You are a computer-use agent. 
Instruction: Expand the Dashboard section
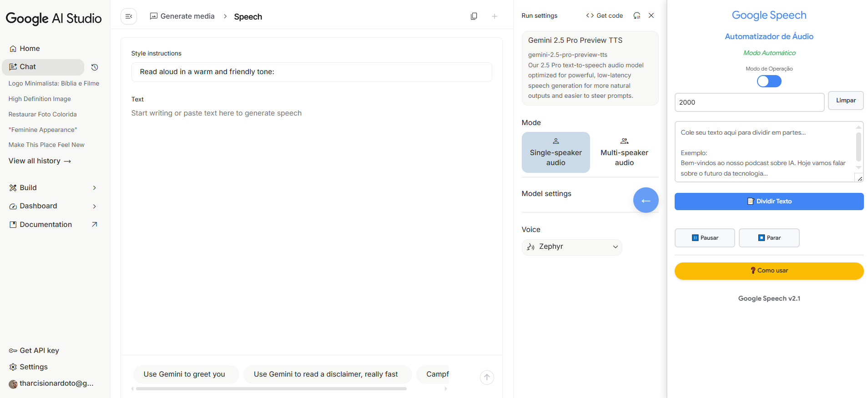54,206
